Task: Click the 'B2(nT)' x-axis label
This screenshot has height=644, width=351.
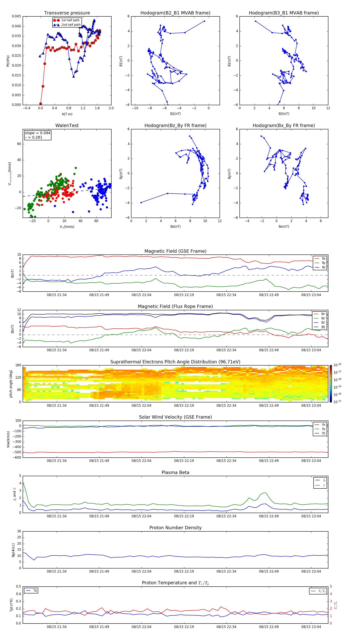Action: pyautogui.click(x=175, y=114)
